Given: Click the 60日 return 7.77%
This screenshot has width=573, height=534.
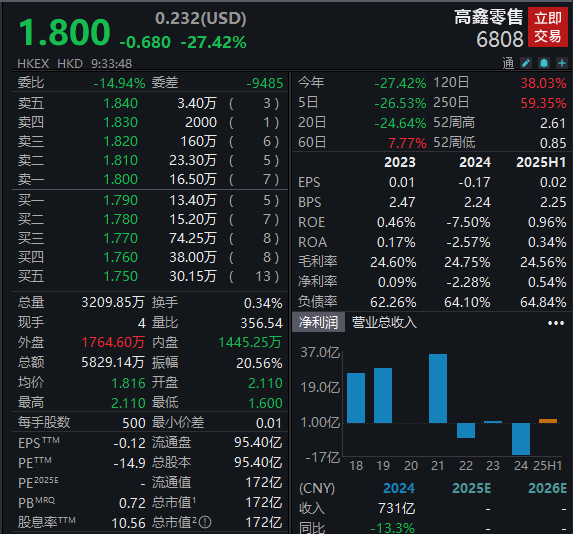Looking at the screenshot, I should click(x=407, y=143).
